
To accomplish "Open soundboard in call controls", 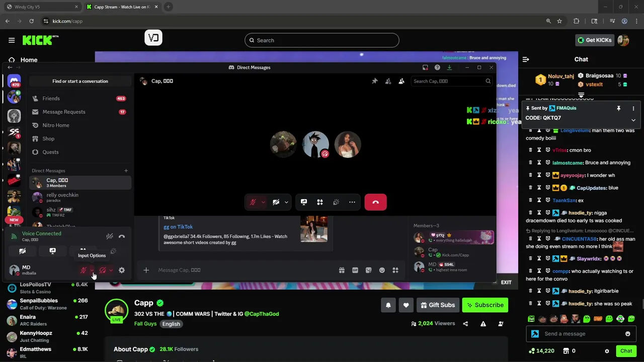I will click(x=336, y=202).
